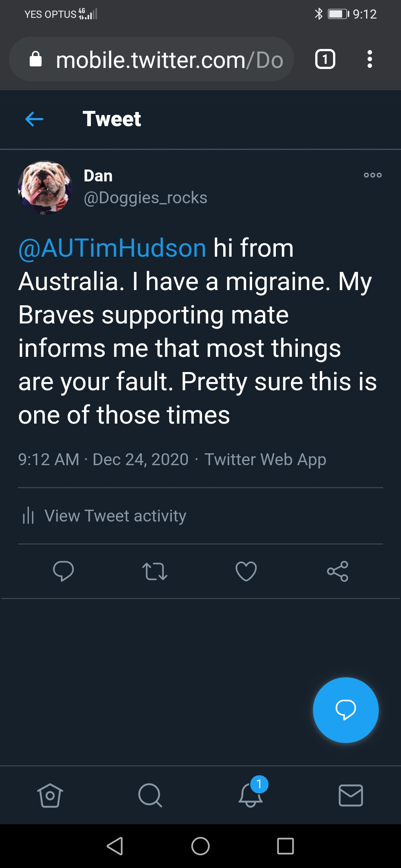
Task: Share the tweet via share icon
Action: [338, 571]
